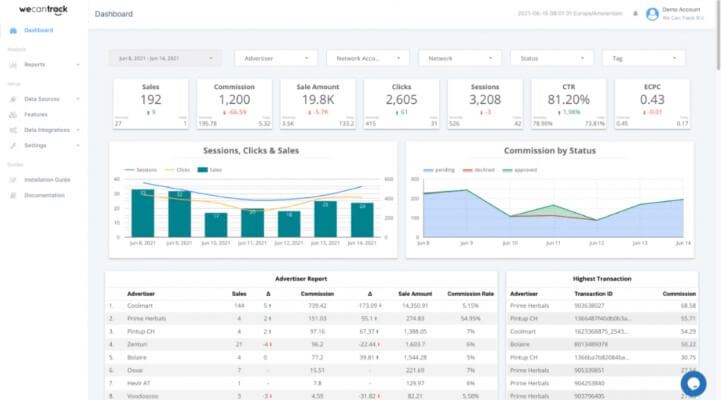Click the Documentation icon in sidebar
721x400 pixels.
[x=13, y=195]
